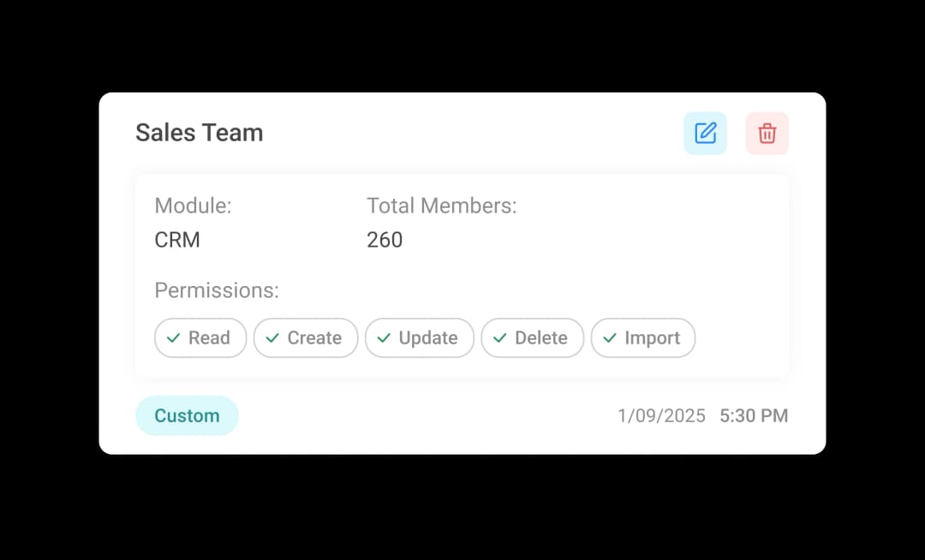Image resolution: width=925 pixels, height=560 pixels.
Task: Click the checkmark inside the Import chip
Action: (610, 337)
